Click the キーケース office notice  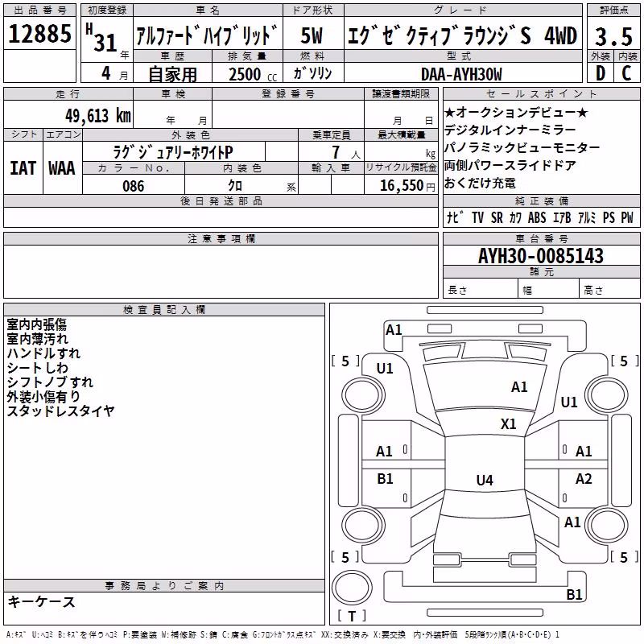coord(41,601)
